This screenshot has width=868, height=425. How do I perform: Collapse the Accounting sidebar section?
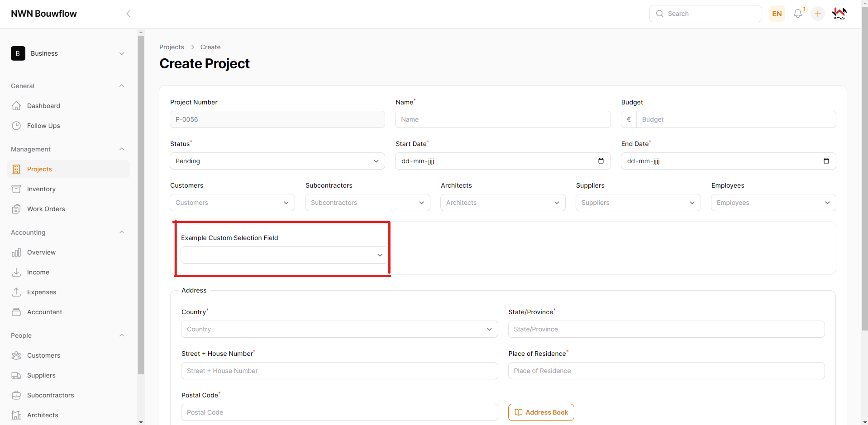point(121,232)
